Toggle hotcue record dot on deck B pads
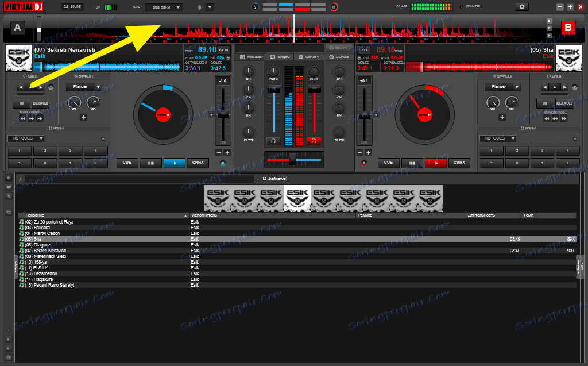588x366 pixels. [575, 139]
